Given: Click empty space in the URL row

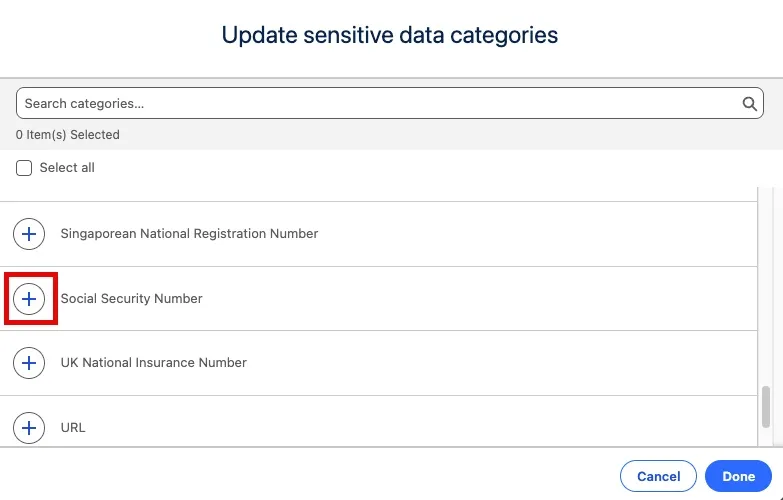Looking at the screenshot, I should 419,428.
